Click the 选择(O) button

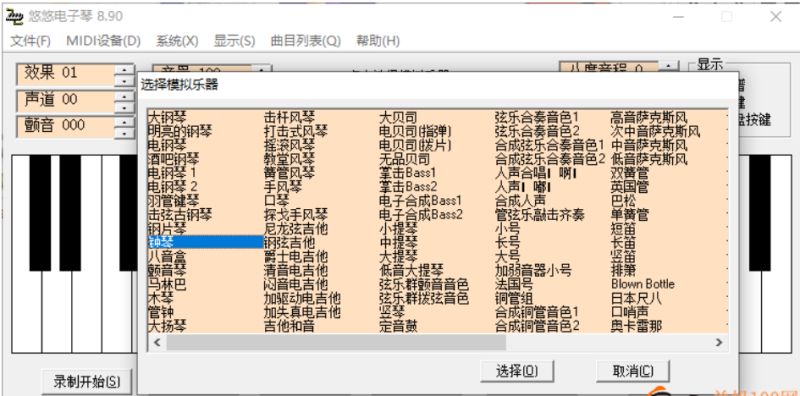click(x=517, y=371)
